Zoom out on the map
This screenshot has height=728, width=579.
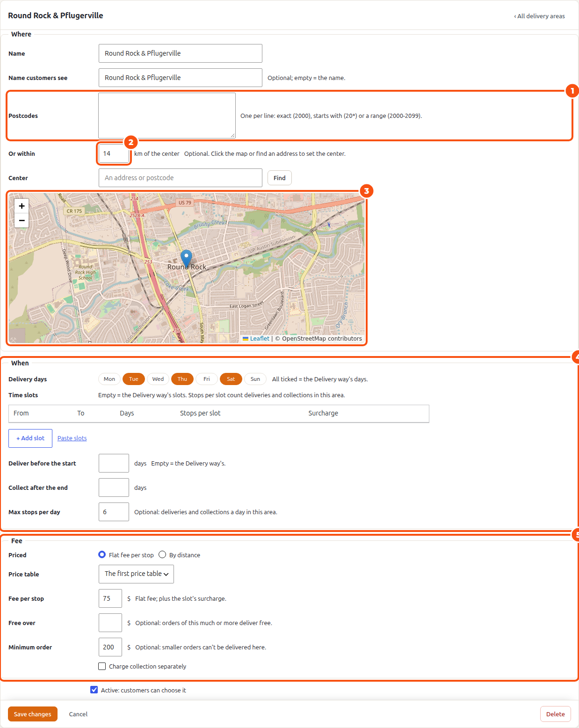[22, 220]
